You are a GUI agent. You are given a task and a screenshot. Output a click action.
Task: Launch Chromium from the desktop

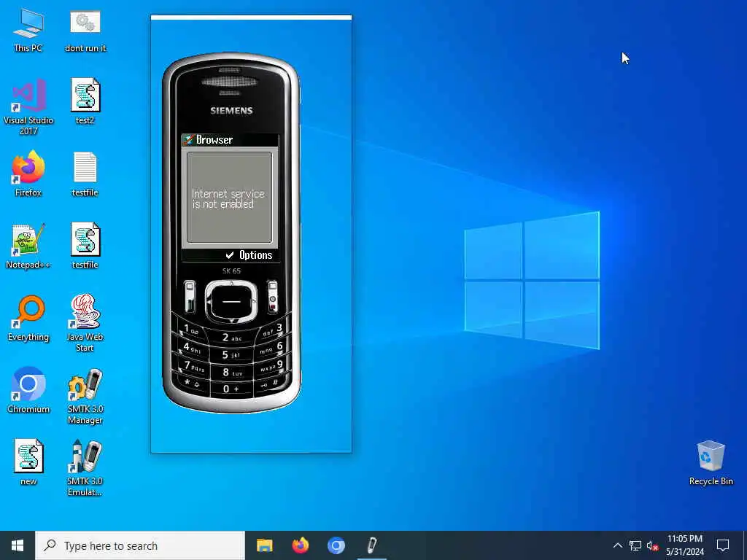[28, 391]
